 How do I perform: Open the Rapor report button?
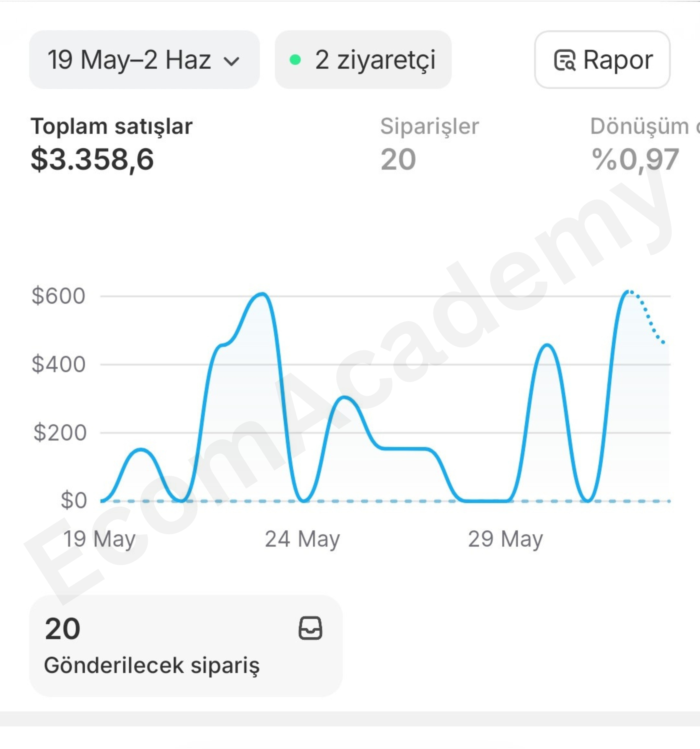pyautogui.click(x=602, y=59)
